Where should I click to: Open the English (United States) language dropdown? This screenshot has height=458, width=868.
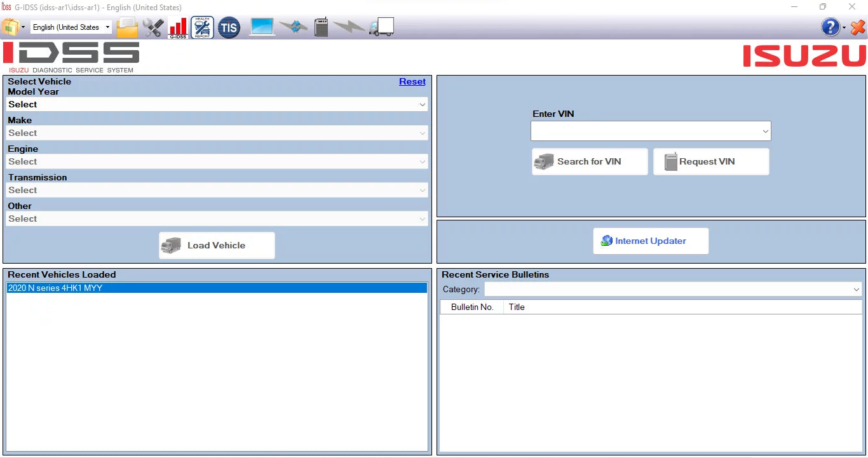[71, 27]
